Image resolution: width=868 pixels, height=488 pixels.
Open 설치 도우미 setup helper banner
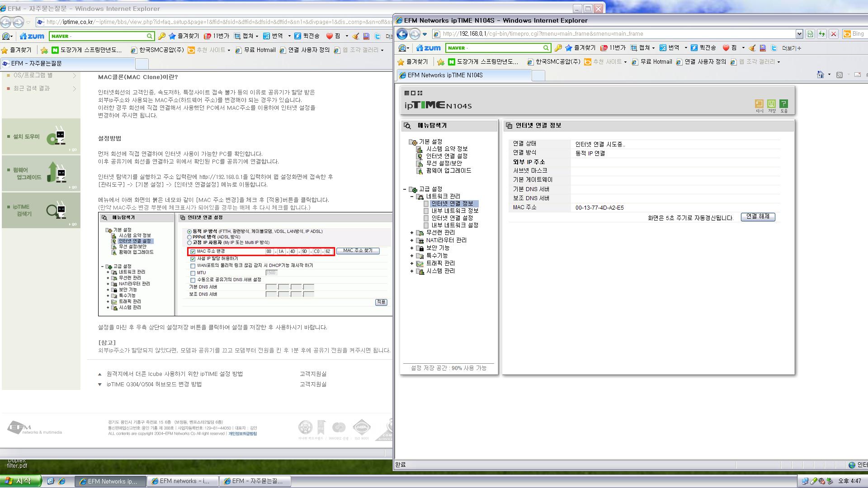[x=41, y=136]
